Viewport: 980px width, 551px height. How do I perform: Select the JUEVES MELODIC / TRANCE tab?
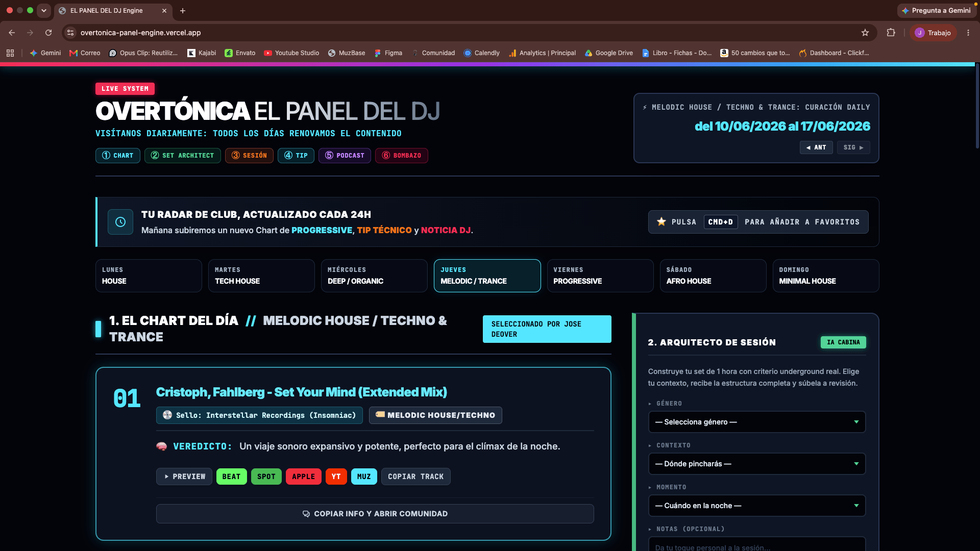click(487, 275)
